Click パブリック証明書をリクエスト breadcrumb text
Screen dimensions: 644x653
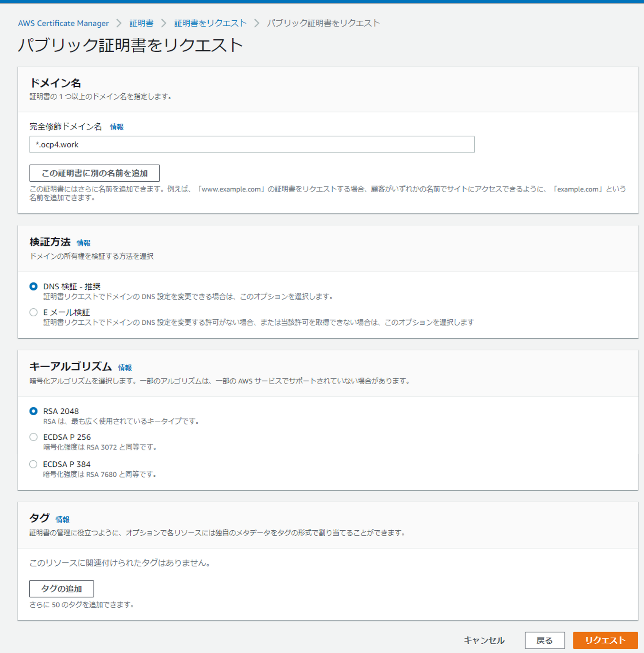323,23
